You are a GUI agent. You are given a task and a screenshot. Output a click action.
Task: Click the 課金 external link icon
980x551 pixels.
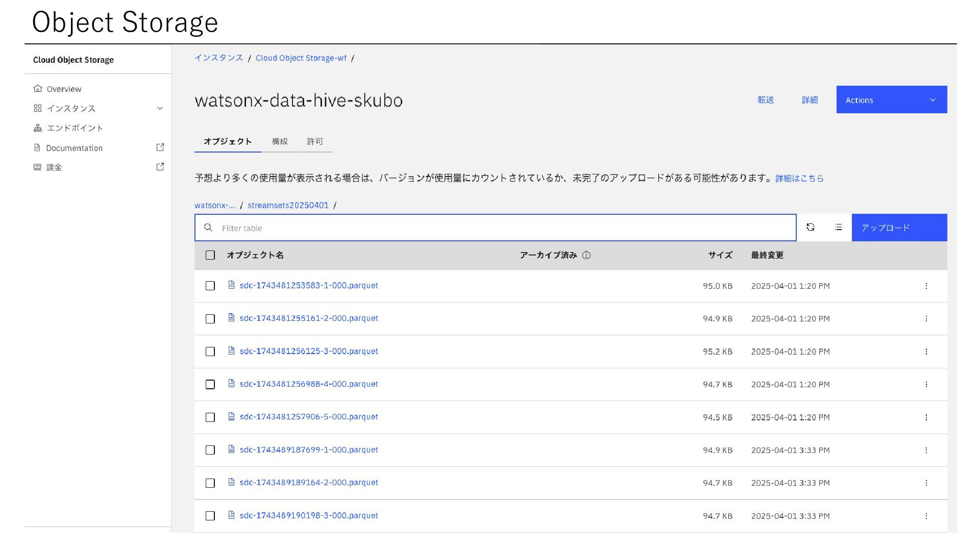tap(160, 167)
